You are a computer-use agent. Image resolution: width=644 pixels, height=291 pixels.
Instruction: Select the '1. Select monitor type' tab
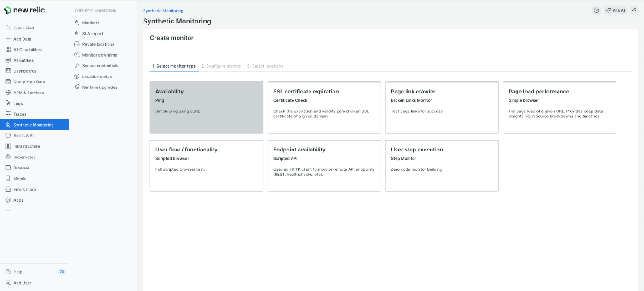[174, 66]
